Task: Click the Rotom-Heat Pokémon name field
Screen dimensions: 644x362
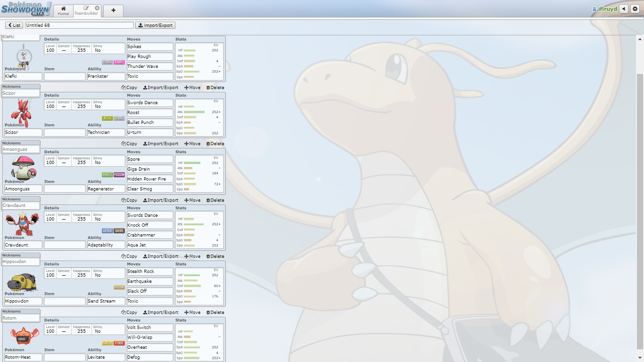Action: pos(23,357)
